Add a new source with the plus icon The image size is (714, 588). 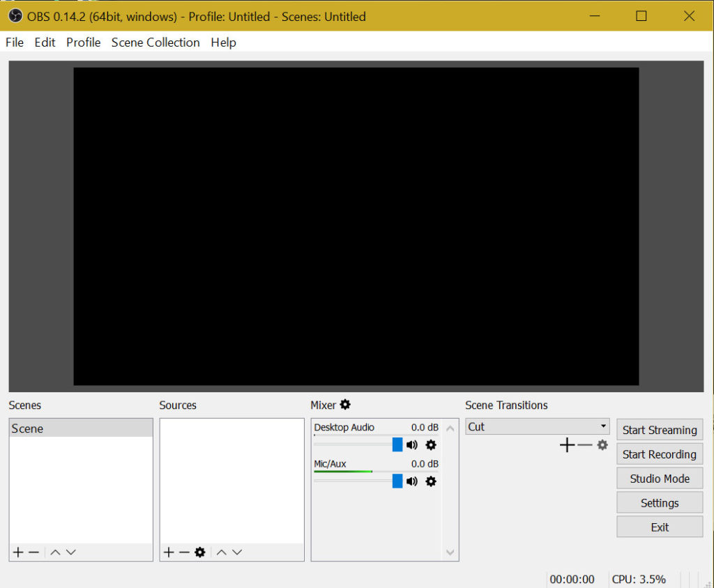click(x=169, y=552)
